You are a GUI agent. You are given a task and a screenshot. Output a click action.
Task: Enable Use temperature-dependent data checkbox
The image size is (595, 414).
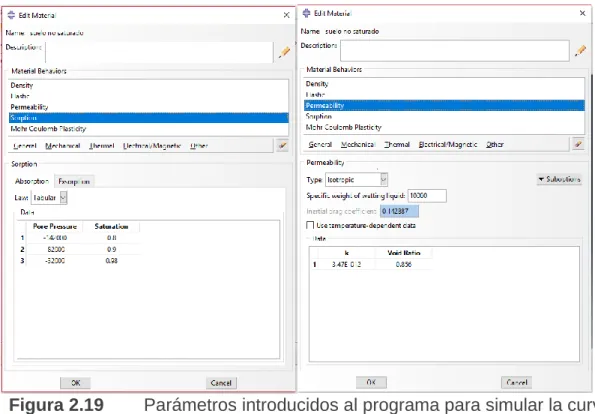pos(310,225)
